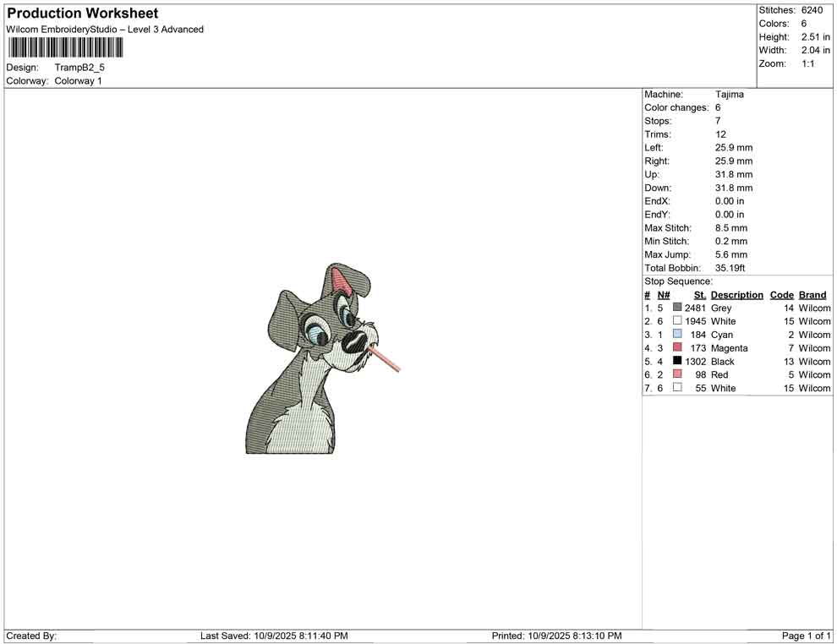Click the 'Brand' column header

coord(812,295)
